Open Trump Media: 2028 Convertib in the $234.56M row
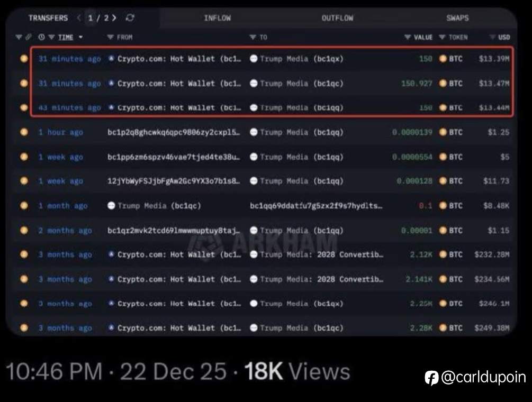 (322, 279)
